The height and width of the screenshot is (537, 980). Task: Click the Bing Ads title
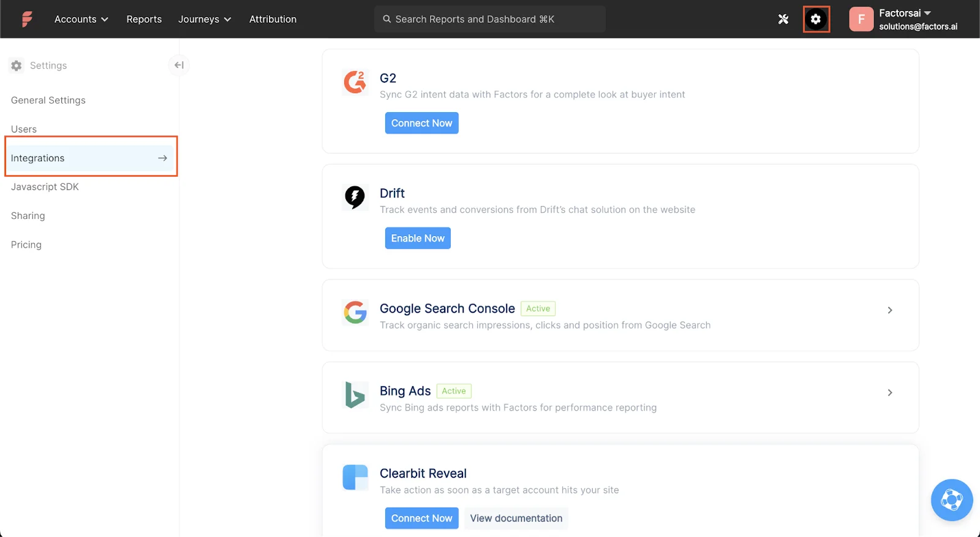point(405,391)
